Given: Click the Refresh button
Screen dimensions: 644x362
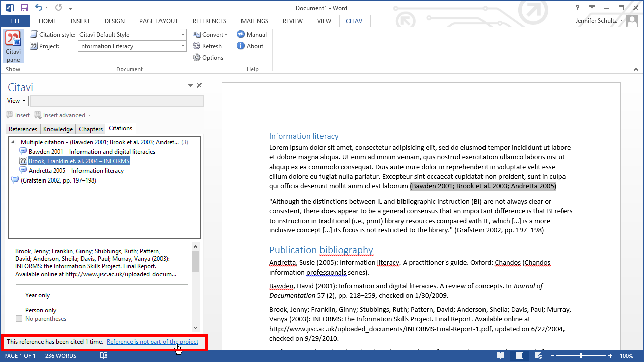Looking at the screenshot, I should click(207, 46).
